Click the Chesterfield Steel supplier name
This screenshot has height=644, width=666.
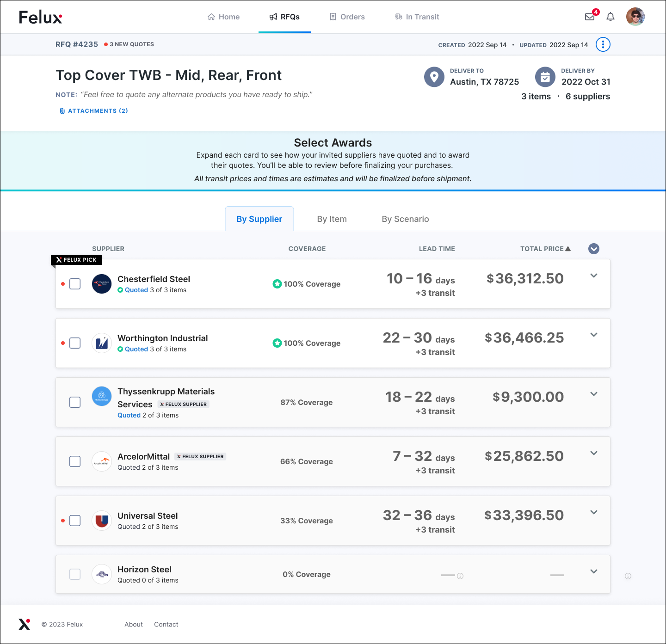tap(154, 279)
